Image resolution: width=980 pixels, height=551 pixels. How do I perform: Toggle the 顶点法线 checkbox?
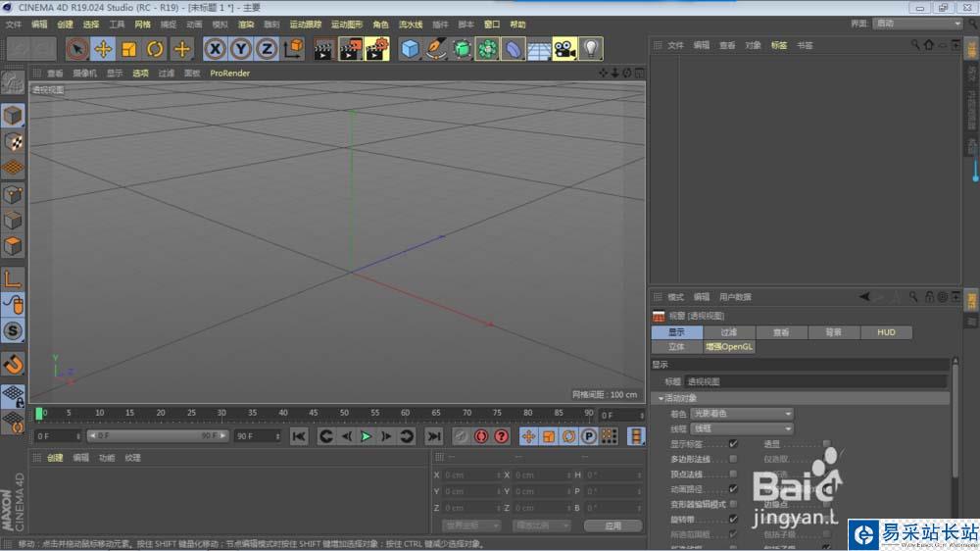(733, 475)
